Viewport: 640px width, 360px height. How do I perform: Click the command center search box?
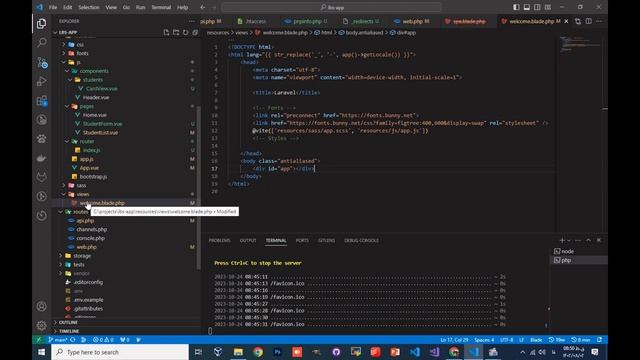(331, 7)
